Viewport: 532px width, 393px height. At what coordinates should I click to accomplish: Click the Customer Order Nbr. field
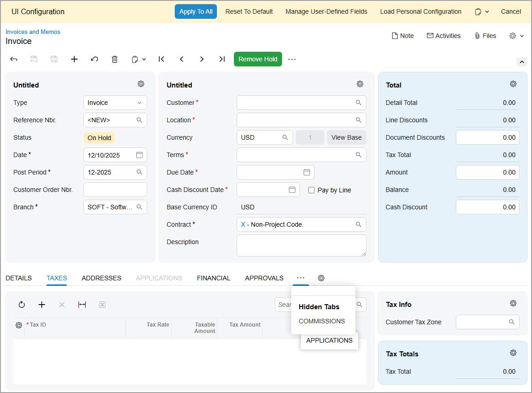coord(115,190)
